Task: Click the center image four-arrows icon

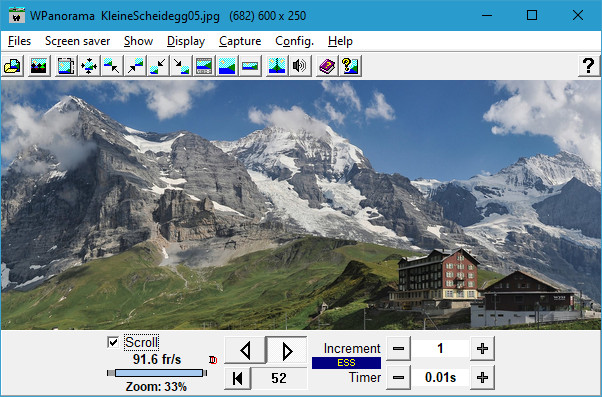Action: pyautogui.click(x=89, y=66)
